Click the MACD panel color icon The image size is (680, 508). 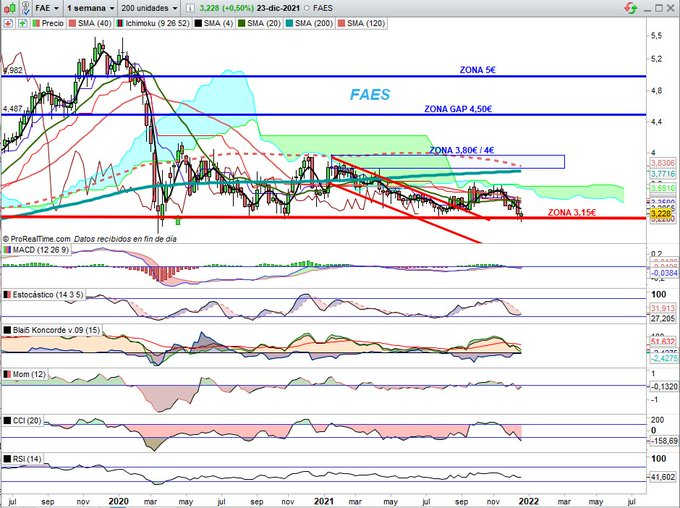[7, 250]
